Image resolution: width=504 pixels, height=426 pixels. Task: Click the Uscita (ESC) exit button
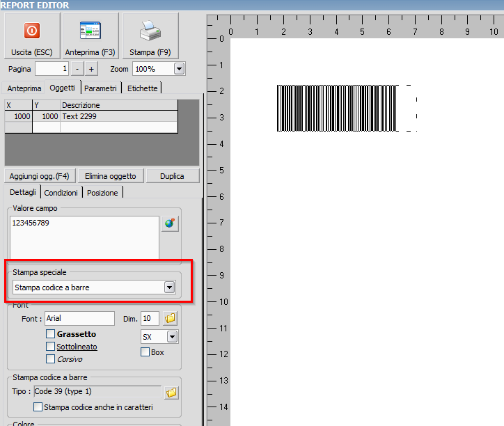32,35
